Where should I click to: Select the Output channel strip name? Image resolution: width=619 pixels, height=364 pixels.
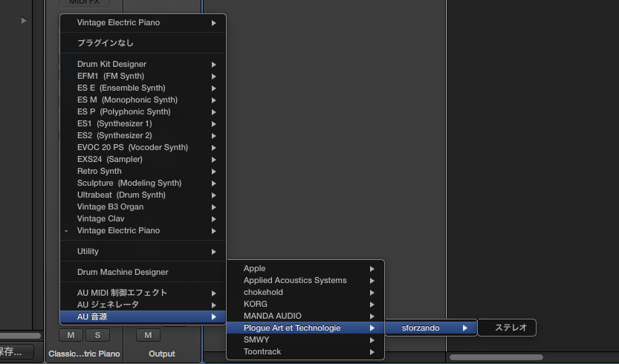[162, 354]
